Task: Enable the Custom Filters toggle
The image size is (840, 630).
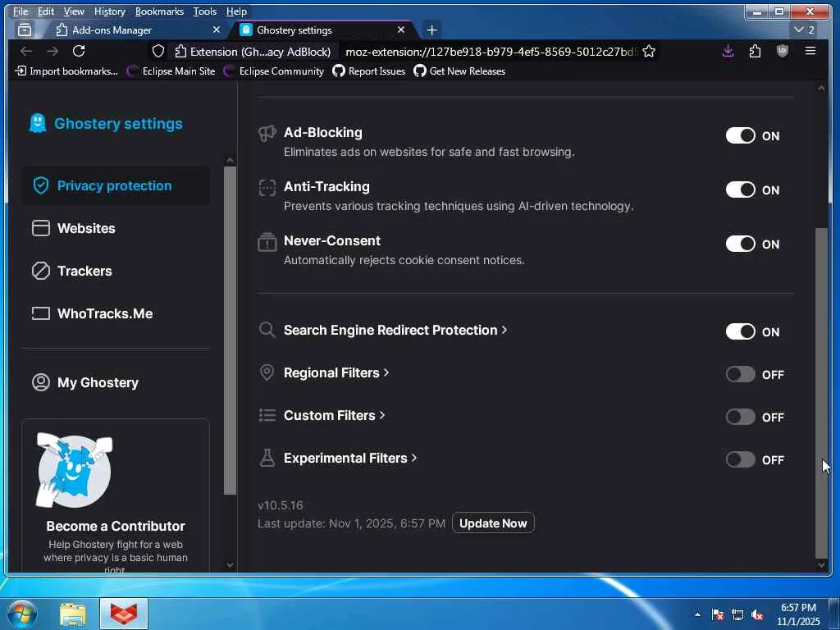Action: click(x=741, y=417)
